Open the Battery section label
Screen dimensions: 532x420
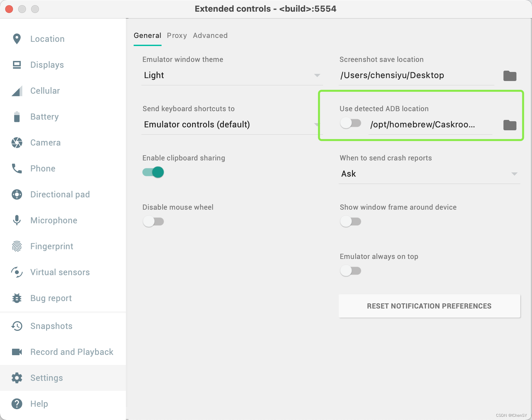tap(44, 117)
